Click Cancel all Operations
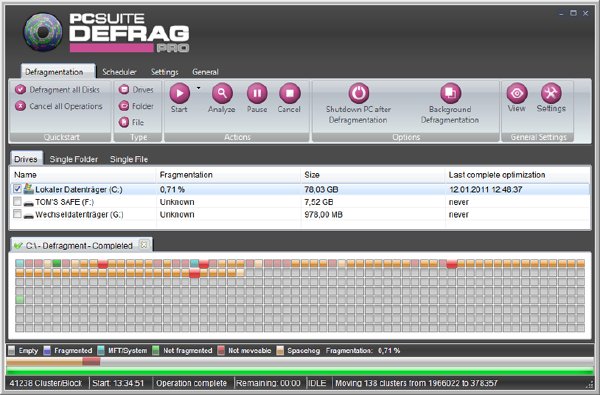Viewport: 600px width, 395px height. point(59,106)
